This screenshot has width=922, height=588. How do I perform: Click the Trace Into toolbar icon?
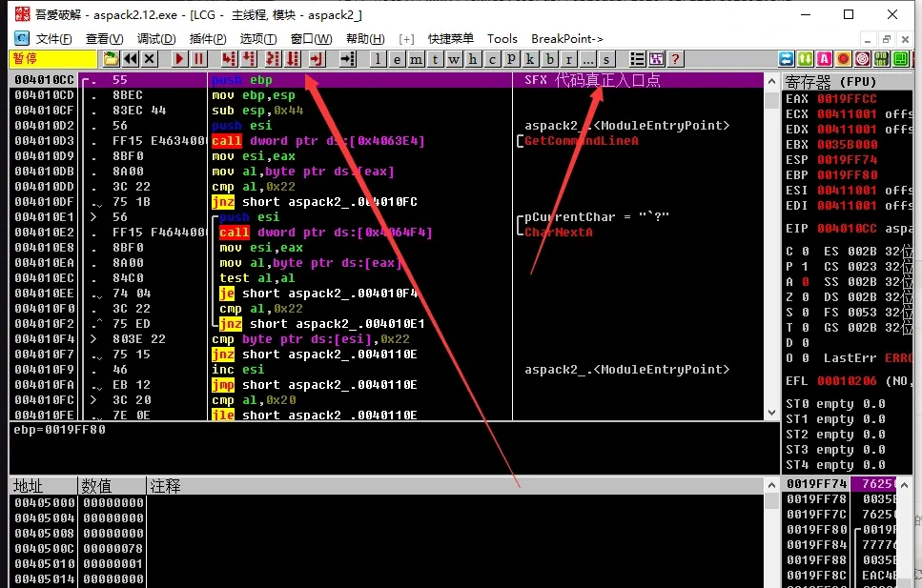[273, 59]
